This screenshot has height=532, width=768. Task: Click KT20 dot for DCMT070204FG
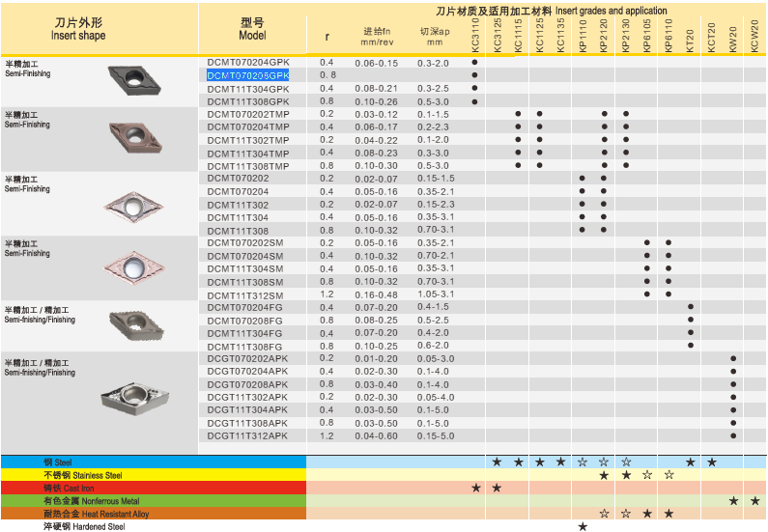point(691,307)
